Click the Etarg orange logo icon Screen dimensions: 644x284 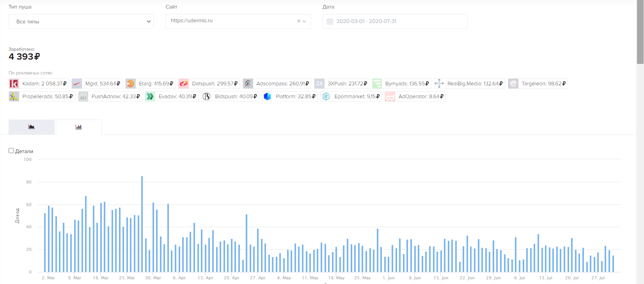pos(131,84)
